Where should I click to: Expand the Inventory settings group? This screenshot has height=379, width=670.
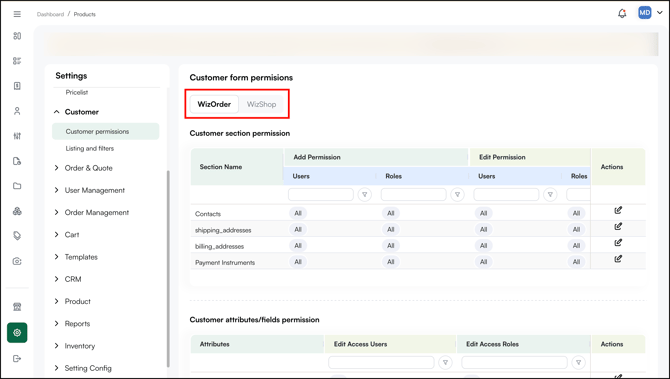pos(75,346)
